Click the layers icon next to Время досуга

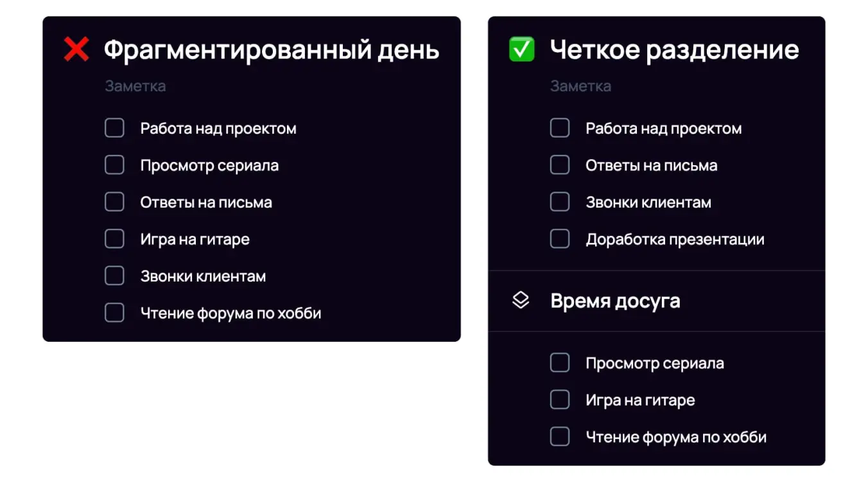pyautogui.click(x=521, y=300)
